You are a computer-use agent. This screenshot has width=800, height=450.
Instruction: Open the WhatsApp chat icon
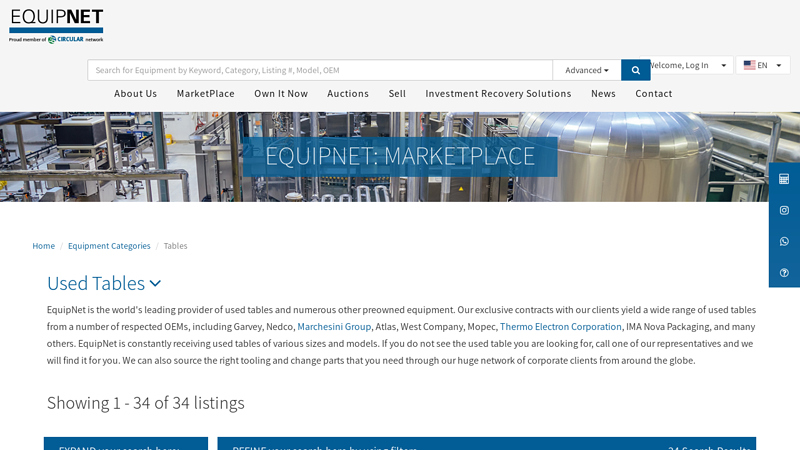click(x=784, y=241)
